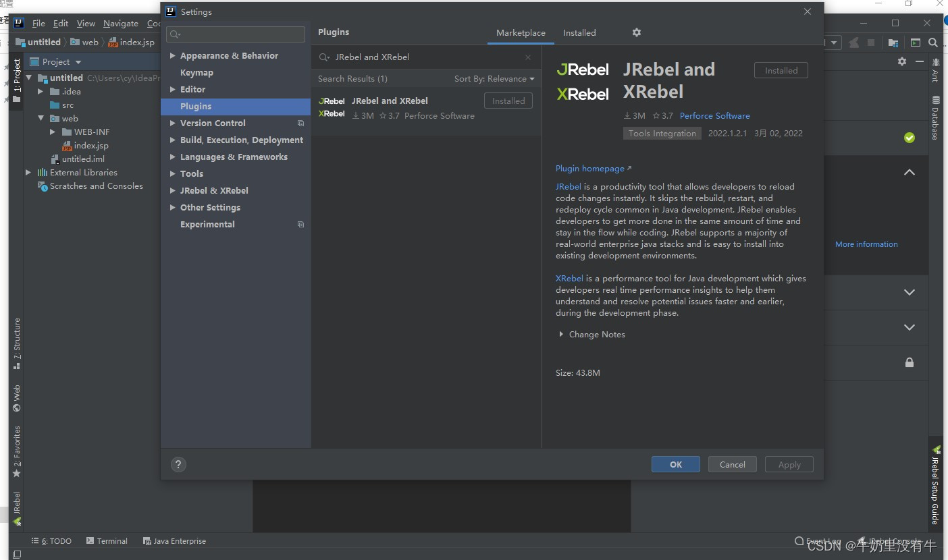
Task: Expand Build, Execution, Deployment settings
Action: (173, 140)
